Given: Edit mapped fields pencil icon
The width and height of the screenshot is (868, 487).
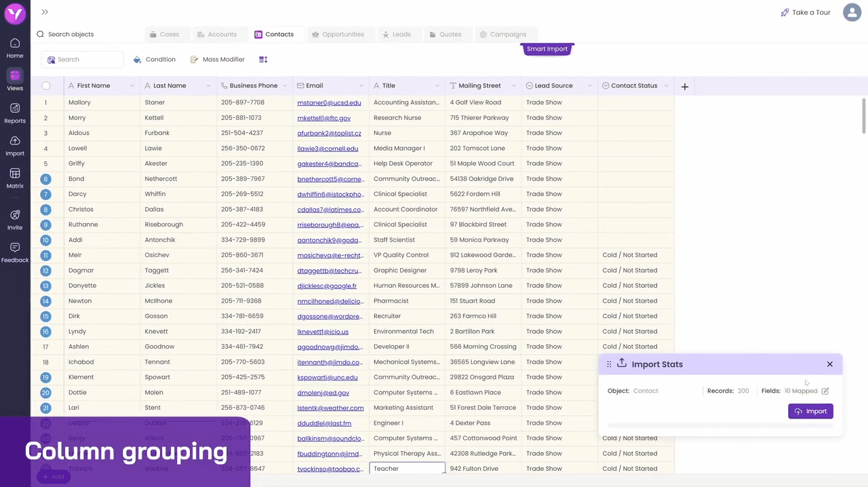Looking at the screenshot, I should pyautogui.click(x=825, y=391).
